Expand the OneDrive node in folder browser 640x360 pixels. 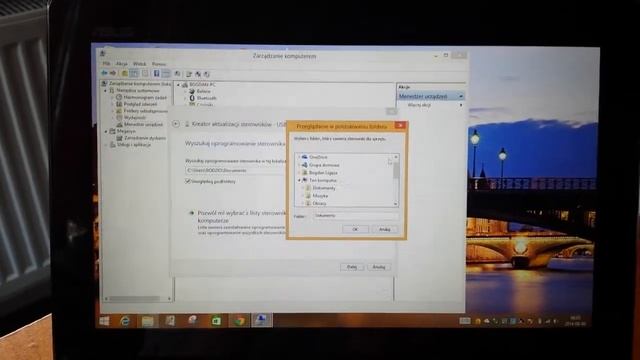tap(299, 157)
